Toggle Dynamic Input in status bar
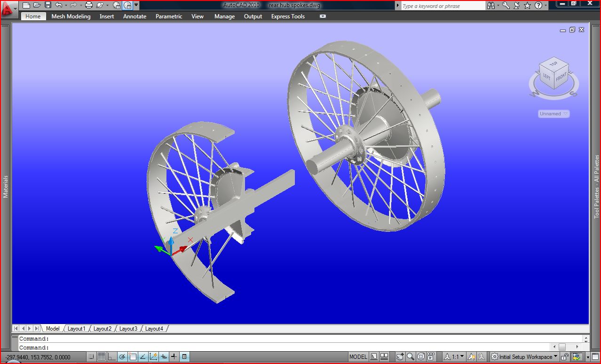This screenshot has height=364, width=601. click(164, 357)
